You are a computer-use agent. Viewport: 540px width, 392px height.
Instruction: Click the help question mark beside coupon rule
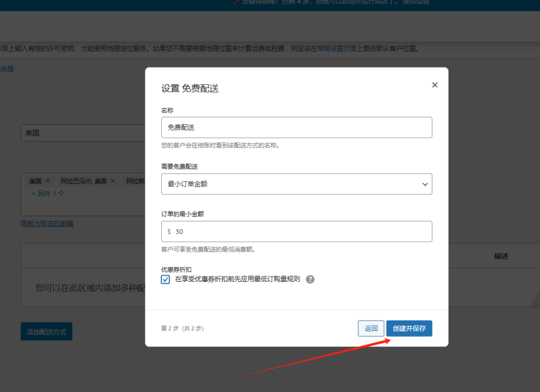[310, 279]
